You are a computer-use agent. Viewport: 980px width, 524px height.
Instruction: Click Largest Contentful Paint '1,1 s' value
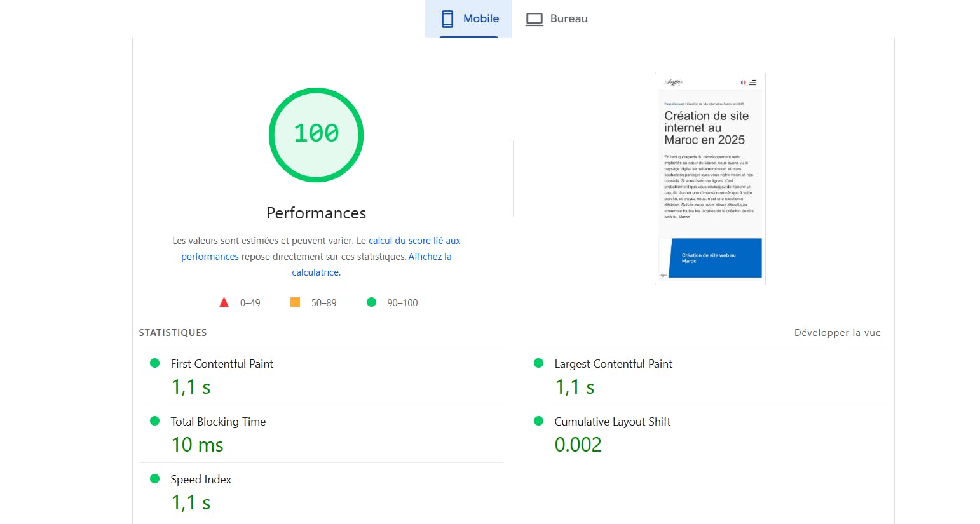(575, 387)
